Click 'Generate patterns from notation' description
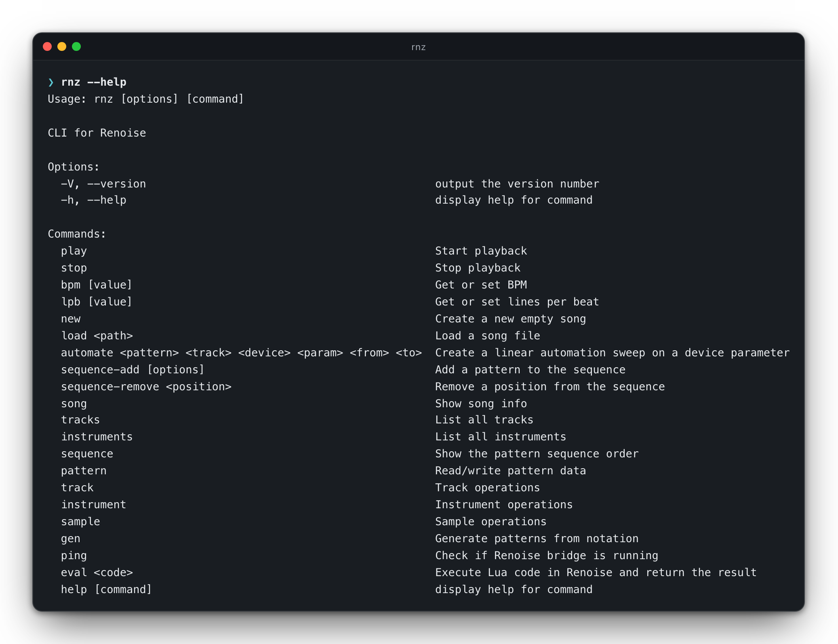This screenshot has height=644, width=838. click(x=537, y=539)
